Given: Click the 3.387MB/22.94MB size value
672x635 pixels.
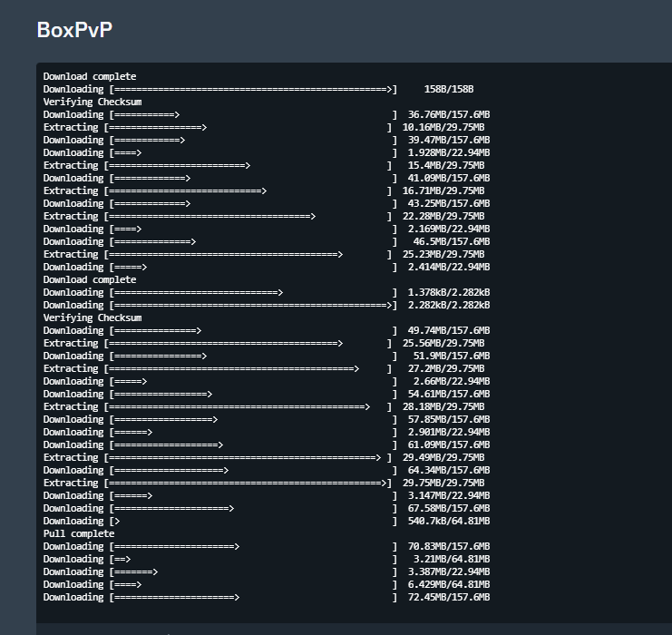Looking at the screenshot, I should (x=449, y=572).
